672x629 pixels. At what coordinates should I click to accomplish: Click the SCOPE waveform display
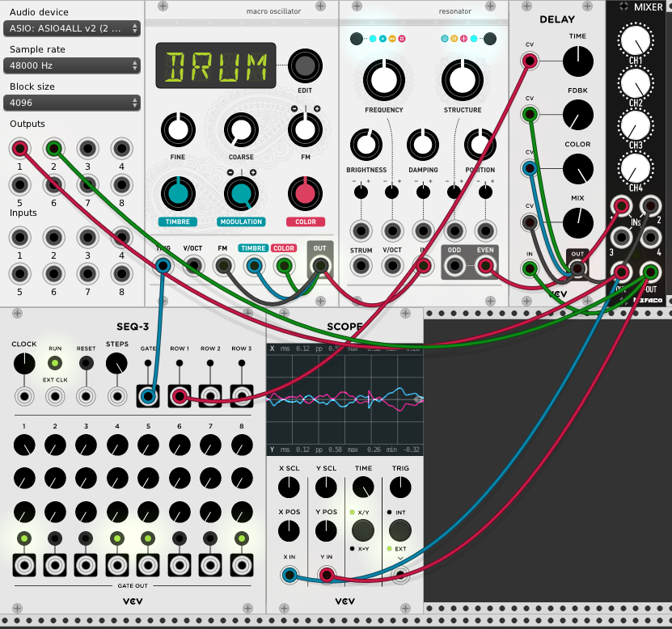(x=345, y=399)
